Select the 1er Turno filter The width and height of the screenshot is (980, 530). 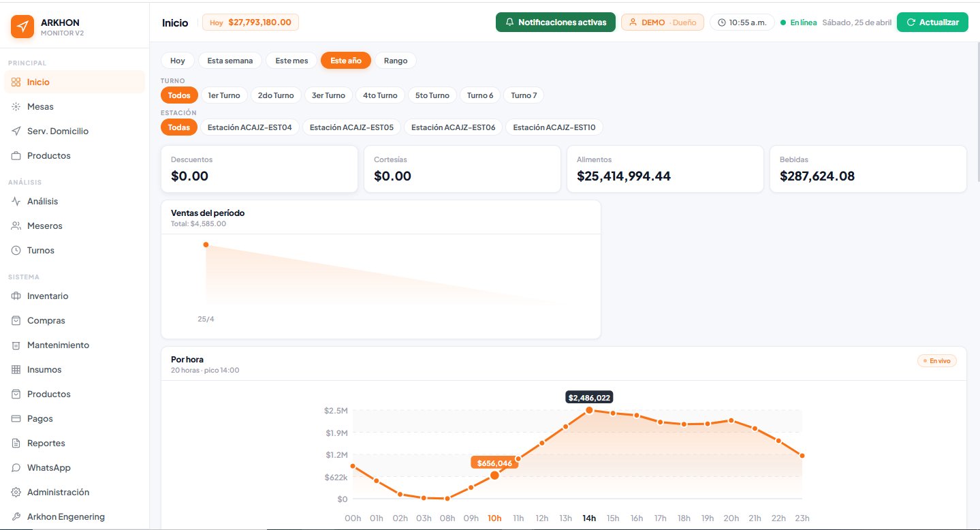tap(223, 95)
